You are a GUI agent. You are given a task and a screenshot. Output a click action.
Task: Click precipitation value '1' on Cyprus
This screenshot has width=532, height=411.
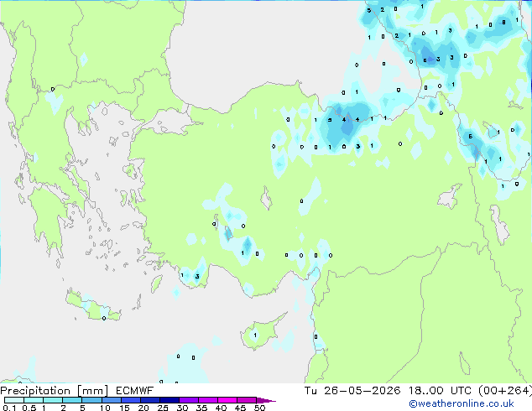[x=255, y=336]
